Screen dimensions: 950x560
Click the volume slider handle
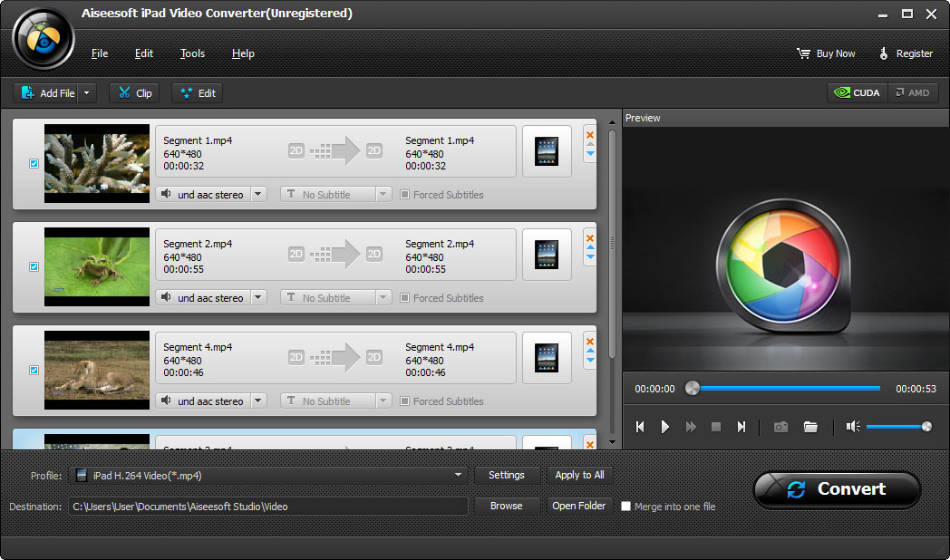coord(926,427)
